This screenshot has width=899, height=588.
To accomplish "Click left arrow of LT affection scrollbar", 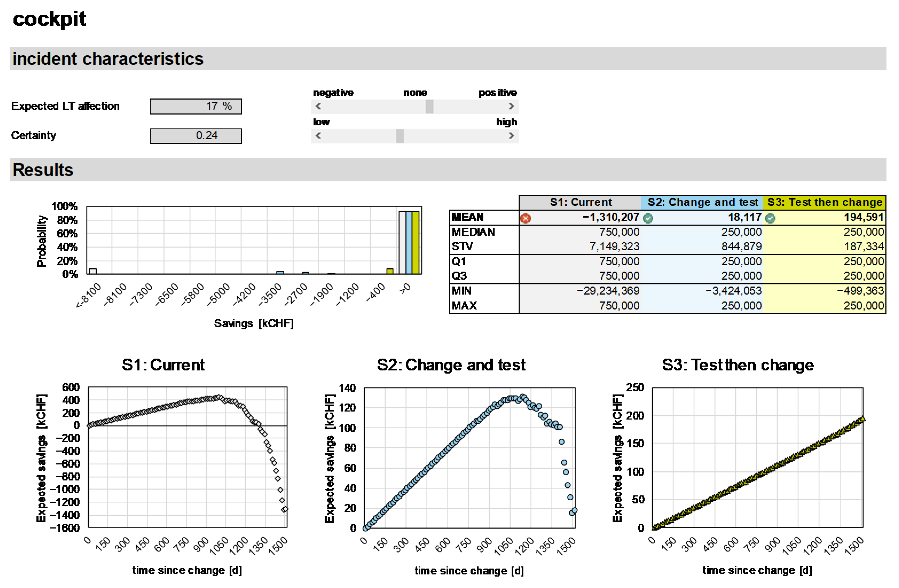I will click(x=318, y=106).
